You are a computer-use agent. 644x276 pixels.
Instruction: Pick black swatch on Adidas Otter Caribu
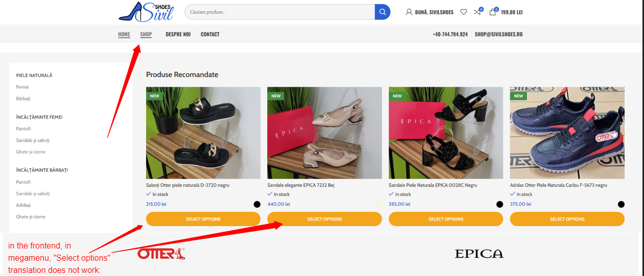point(621,204)
